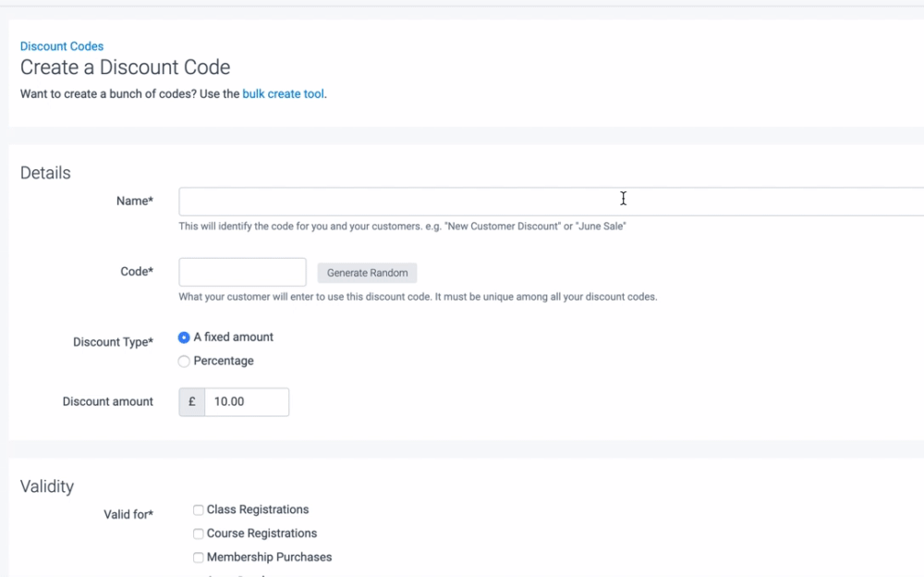This screenshot has height=577, width=924.
Task: Click the Valid for* label
Action: click(x=128, y=514)
